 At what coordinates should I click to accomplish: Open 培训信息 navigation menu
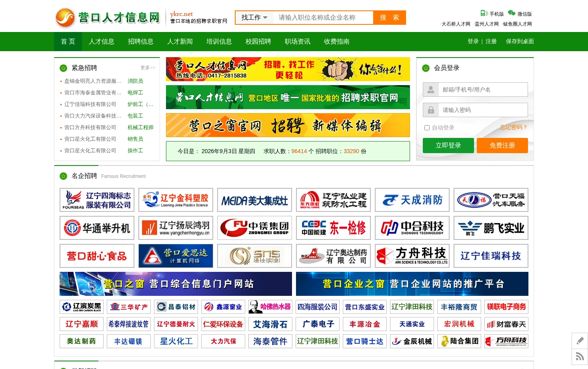coord(219,42)
